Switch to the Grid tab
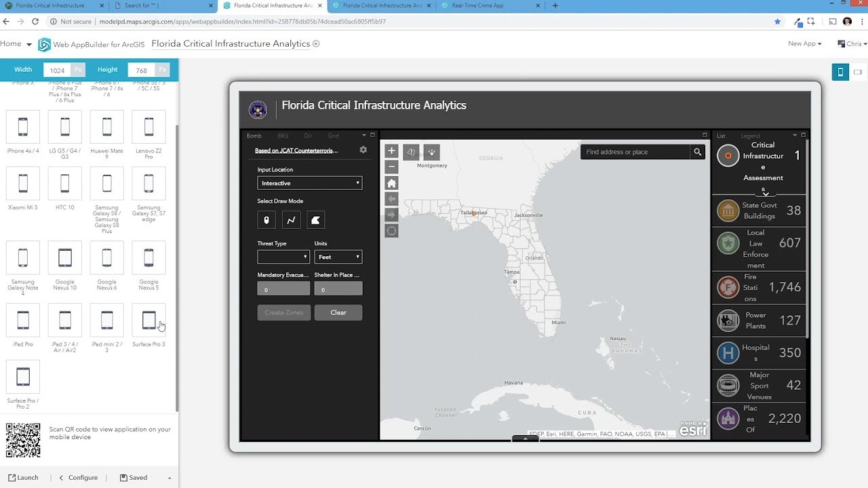 [333, 136]
